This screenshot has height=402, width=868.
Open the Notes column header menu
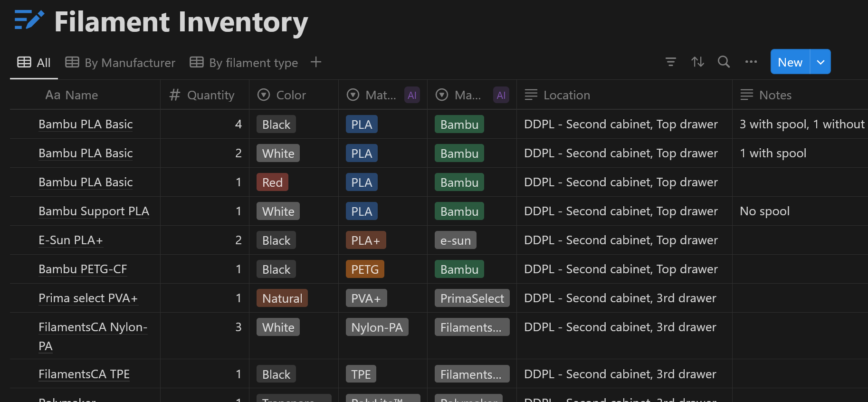[800, 95]
